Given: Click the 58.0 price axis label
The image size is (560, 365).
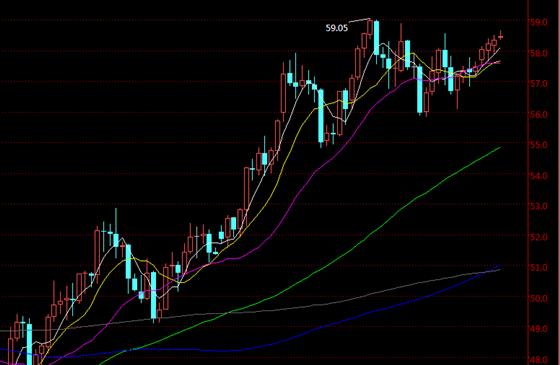Looking at the screenshot, I should click(539, 53).
